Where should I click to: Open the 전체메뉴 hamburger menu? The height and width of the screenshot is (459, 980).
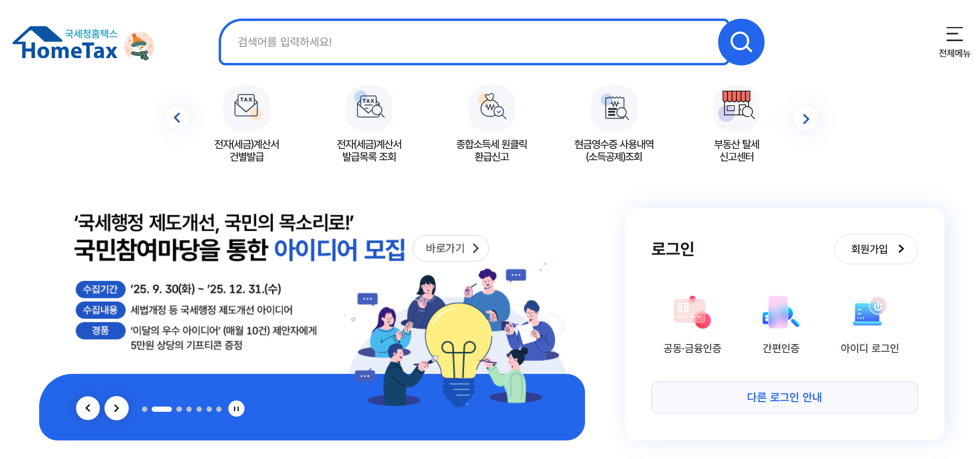tap(954, 42)
